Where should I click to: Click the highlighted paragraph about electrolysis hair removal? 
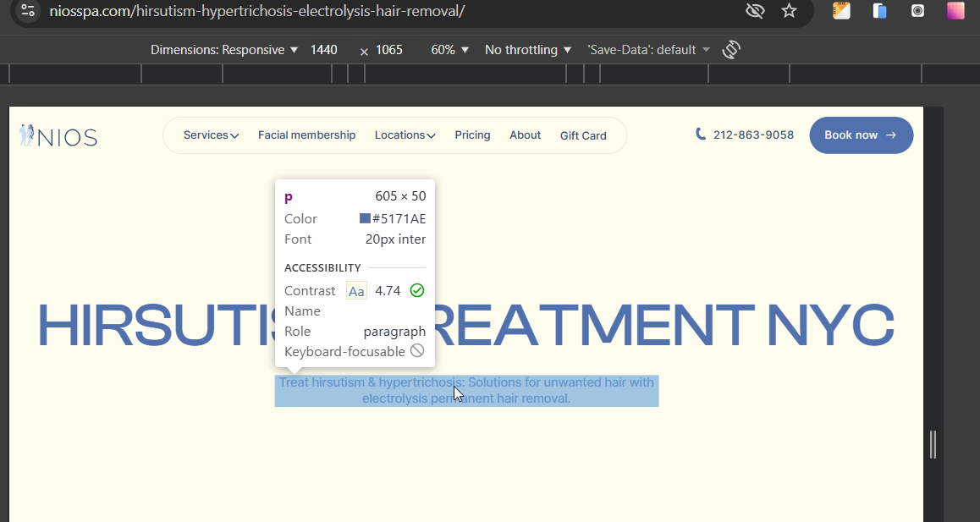466,390
